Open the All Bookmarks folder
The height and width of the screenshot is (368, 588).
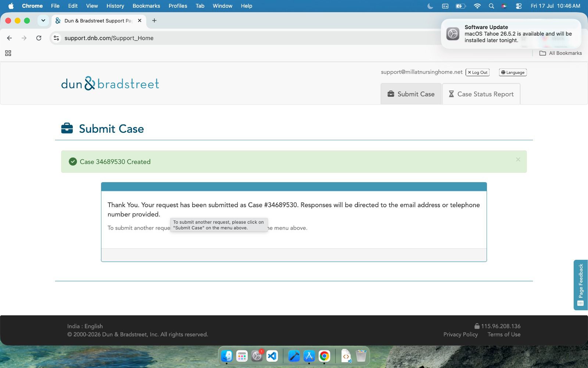tap(560, 53)
